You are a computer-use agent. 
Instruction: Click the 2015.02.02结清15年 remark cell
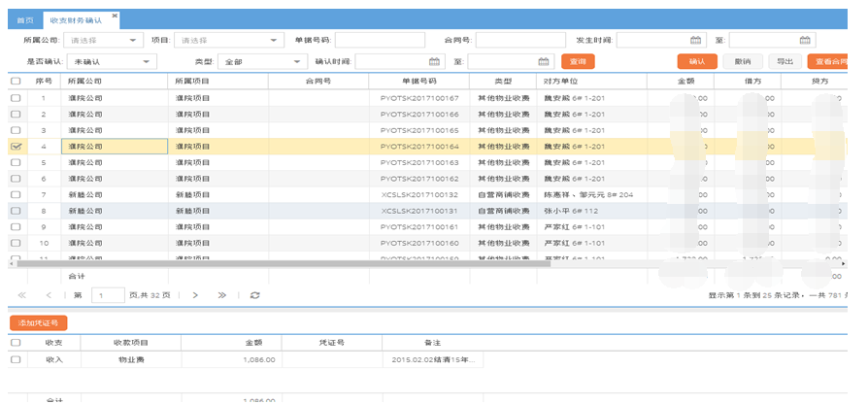432,359
